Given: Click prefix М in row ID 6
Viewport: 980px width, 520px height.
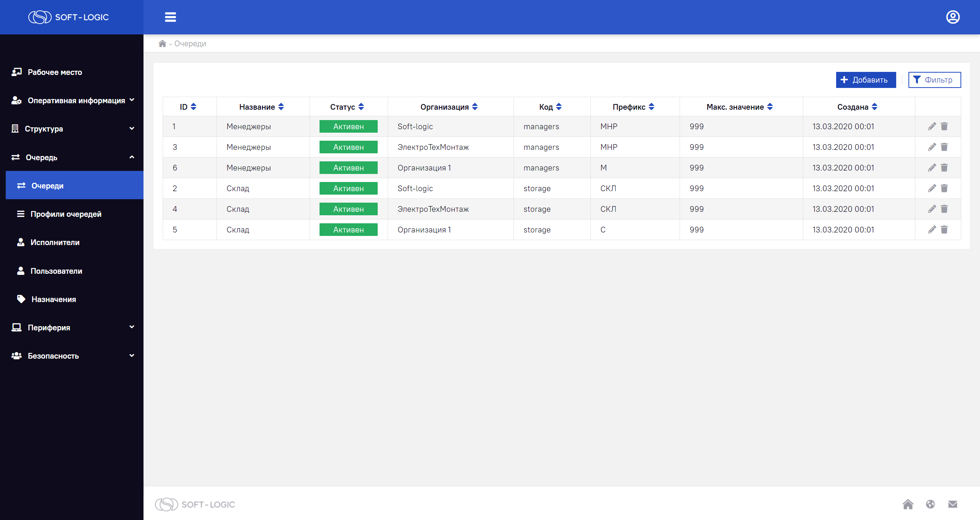Looking at the screenshot, I should tap(603, 168).
